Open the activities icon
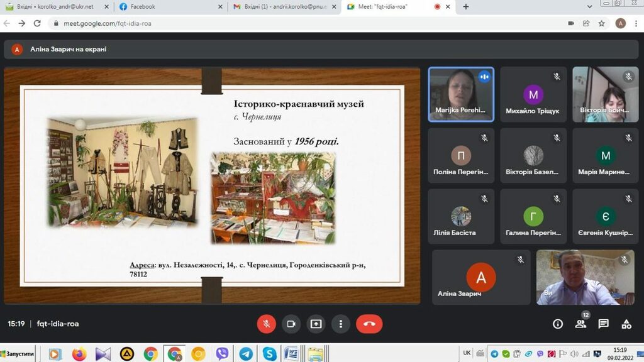This screenshot has width=644, height=362. click(x=626, y=324)
